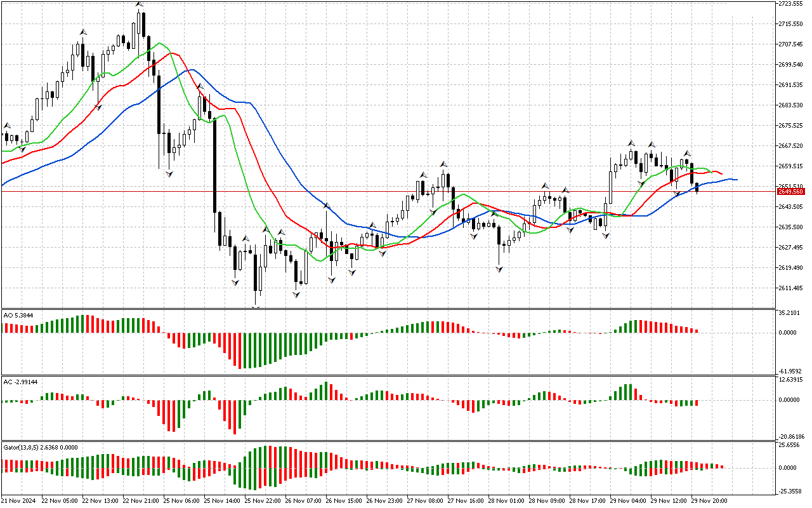Click the 2715.550 price level label
812x508 pixels.
[790, 24]
